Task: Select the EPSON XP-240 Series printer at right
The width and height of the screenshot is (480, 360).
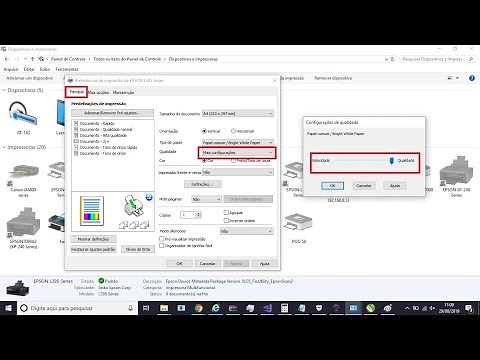Action: pos(456,171)
